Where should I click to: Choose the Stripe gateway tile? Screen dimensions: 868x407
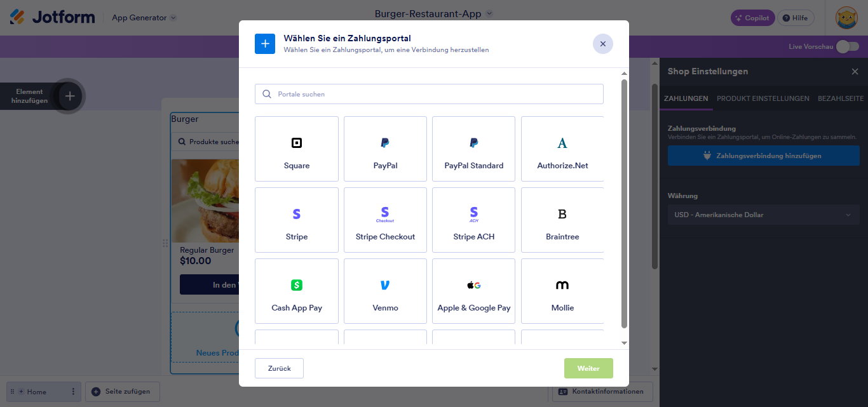pyautogui.click(x=297, y=220)
